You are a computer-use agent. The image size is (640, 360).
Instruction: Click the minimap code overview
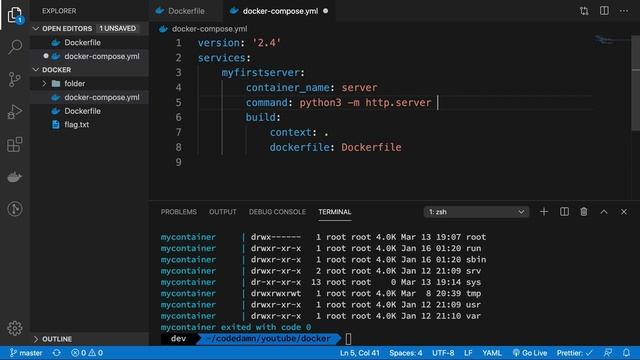(x=611, y=40)
